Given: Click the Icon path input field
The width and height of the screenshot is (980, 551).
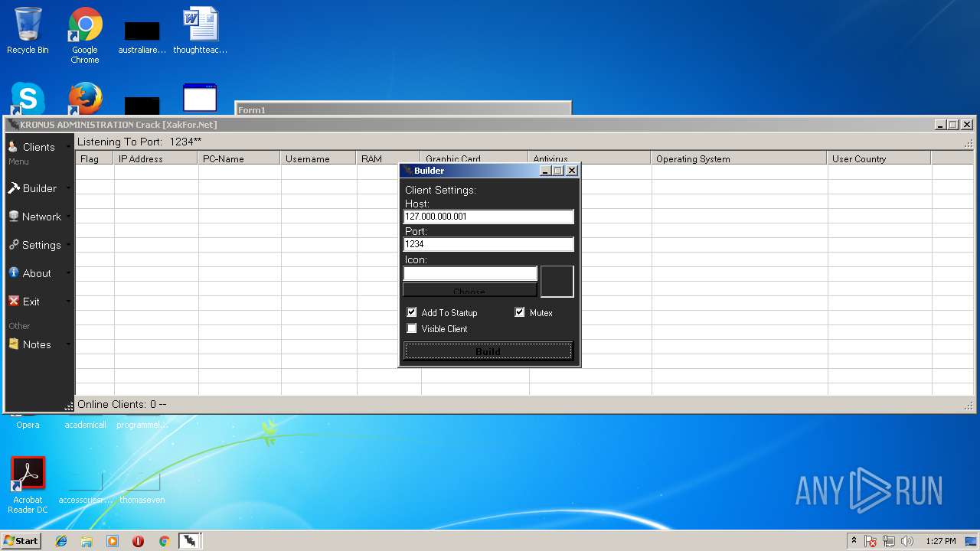Looking at the screenshot, I should point(470,273).
